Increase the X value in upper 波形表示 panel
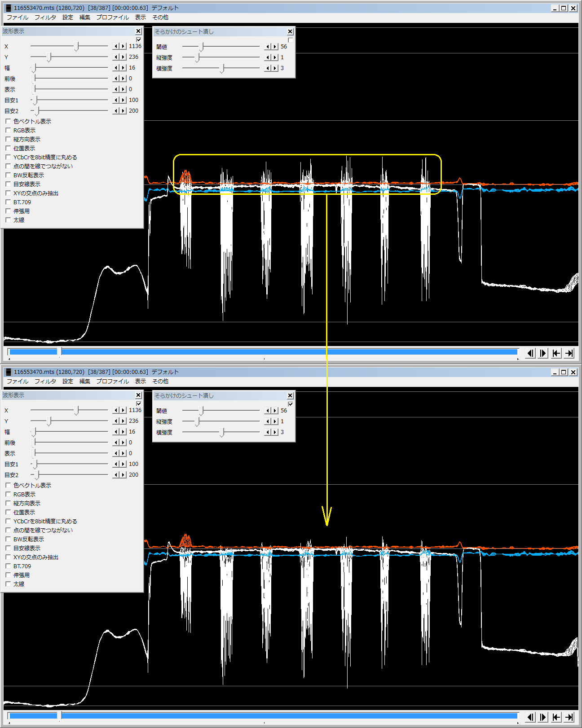Screen dimensions: 582x728 (x=123, y=46)
